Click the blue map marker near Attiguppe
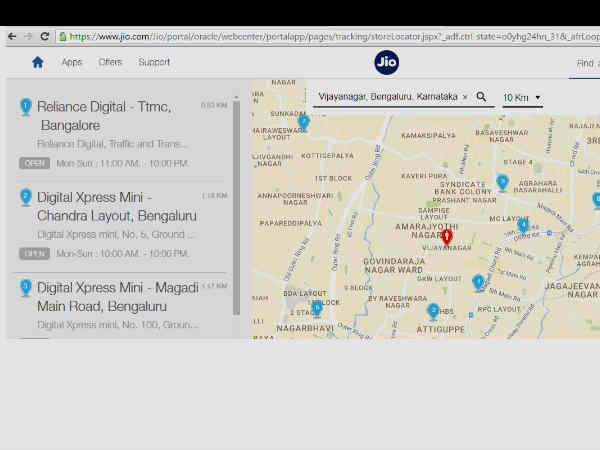Screen dimensions: 600x450 (433, 311)
